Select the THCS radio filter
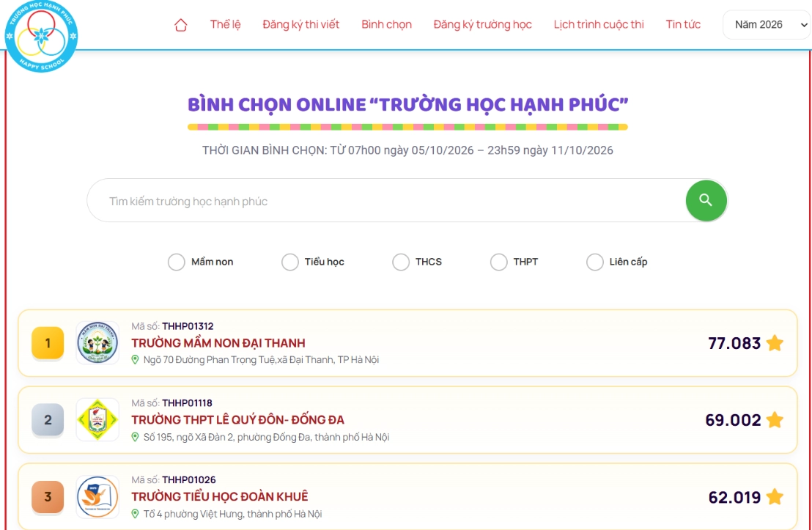The width and height of the screenshot is (812, 530). pos(401,262)
